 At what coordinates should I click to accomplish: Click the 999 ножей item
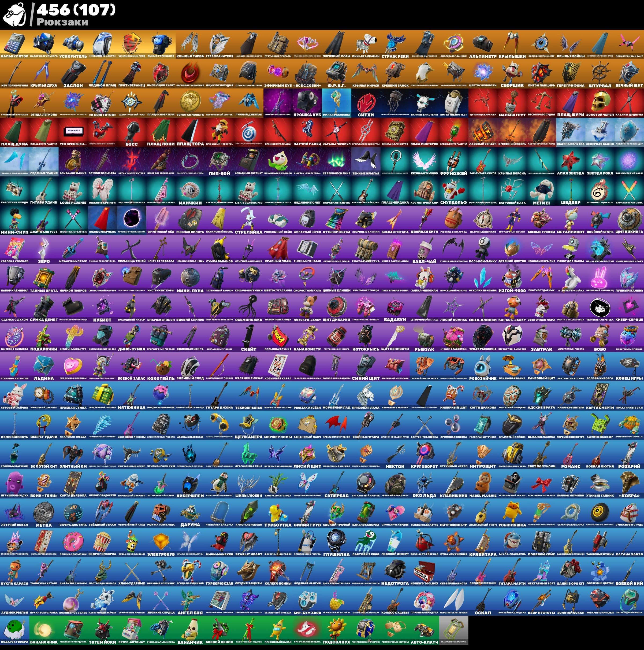point(453,161)
